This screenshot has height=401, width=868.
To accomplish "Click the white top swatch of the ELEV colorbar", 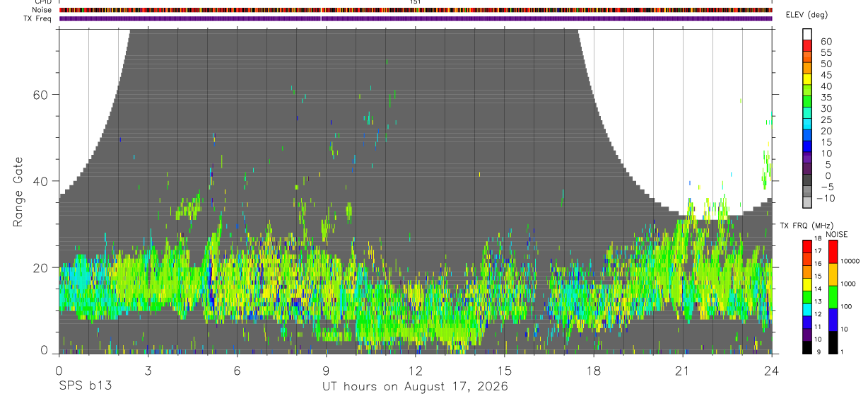I will point(807,34).
